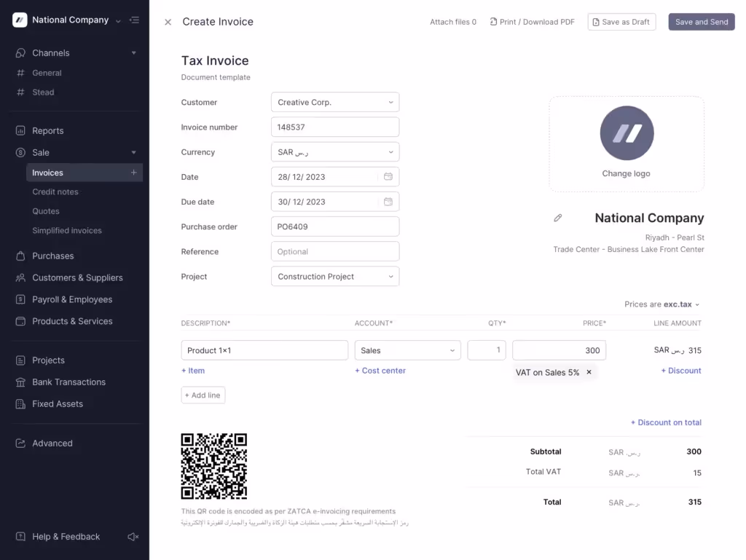Click the Help & Feedback icon
The height and width of the screenshot is (560, 746).
click(20, 536)
